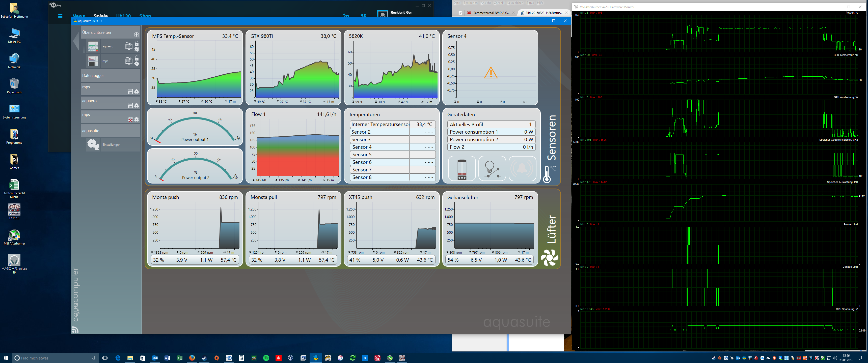The image size is (868, 363).
Task: Add a new overview page with plus icon
Action: pyautogui.click(x=137, y=35)
